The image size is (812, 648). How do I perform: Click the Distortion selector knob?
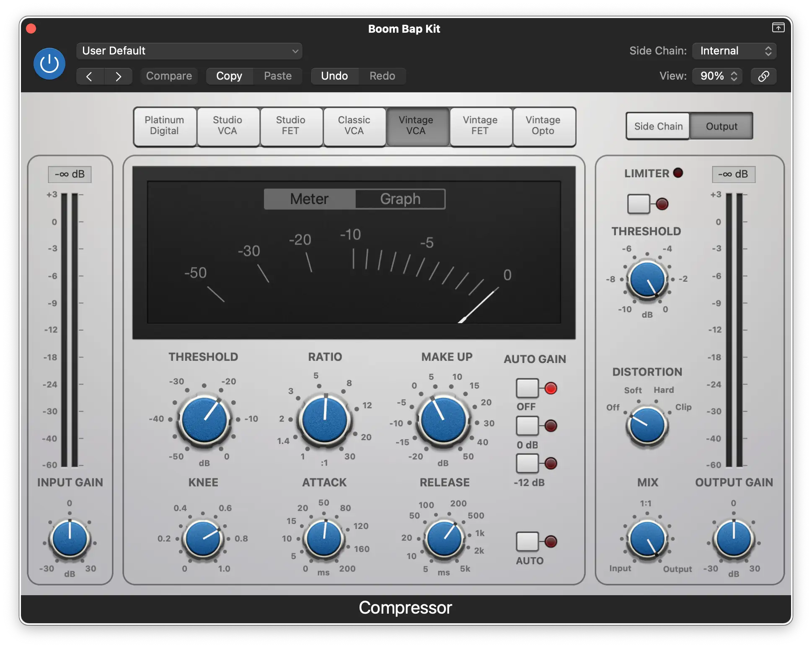[647, 425]
